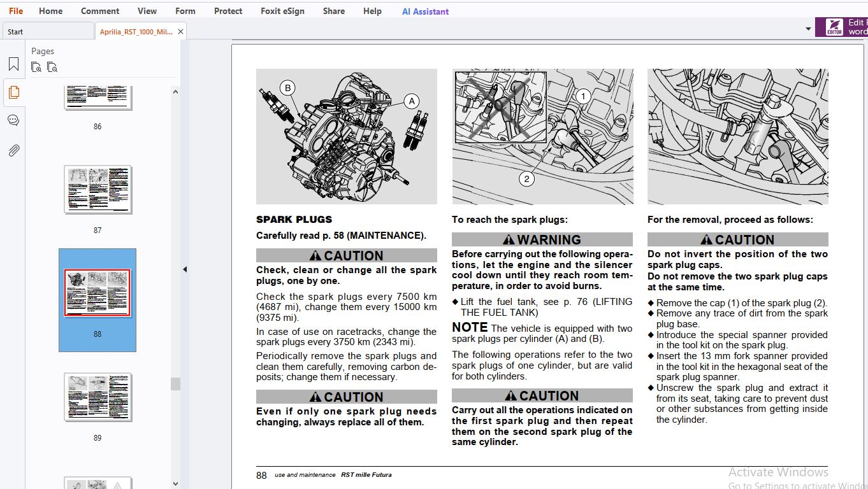
Task: Switch to the Home ribbon tab
Action: click(50, 11)
